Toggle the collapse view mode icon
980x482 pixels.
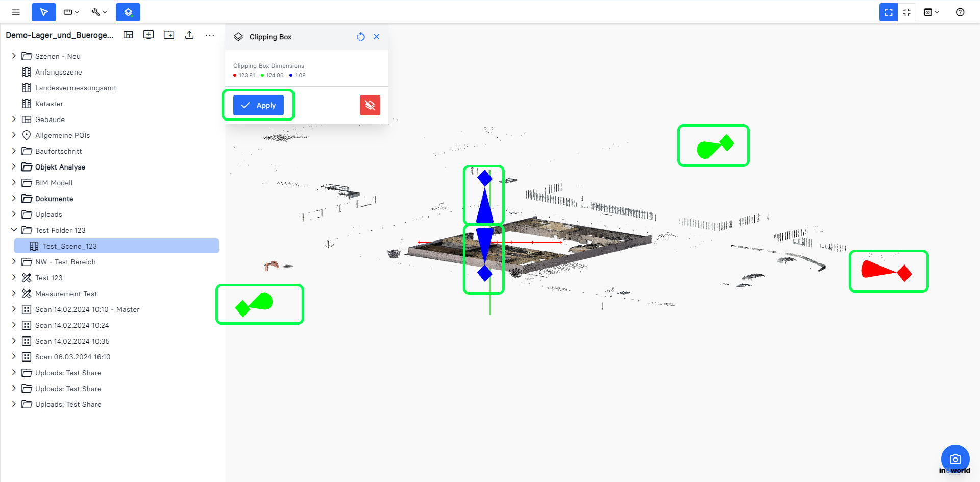[907, 12]
